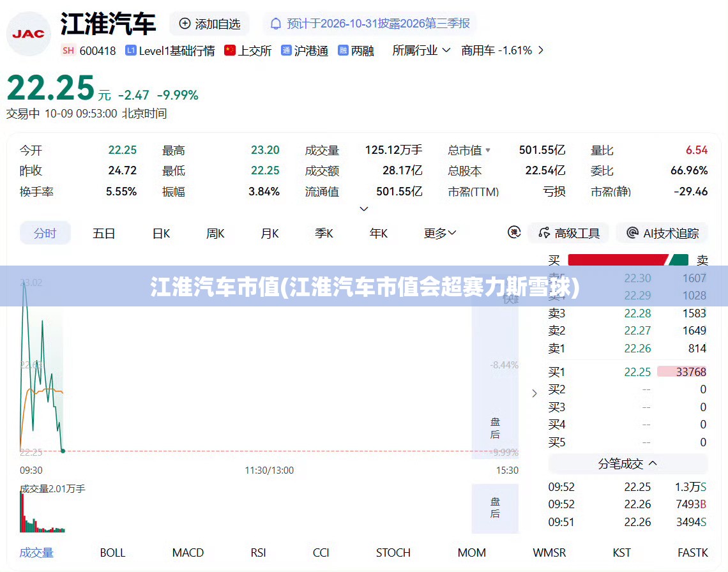Click the 2026第三季报 disclosure notice
The height and width of the screenshot is (572, 728).
pyautogui.click(x=370, y=24)
